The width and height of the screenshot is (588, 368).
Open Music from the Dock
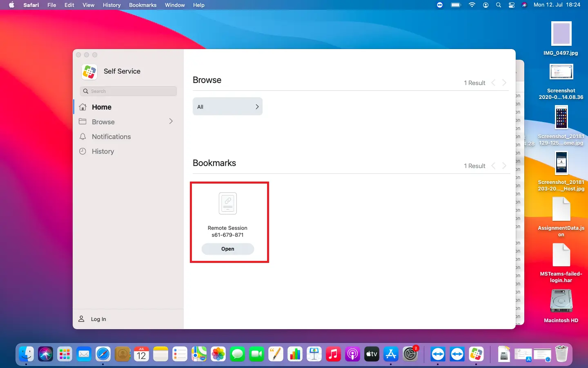(333, 354)
